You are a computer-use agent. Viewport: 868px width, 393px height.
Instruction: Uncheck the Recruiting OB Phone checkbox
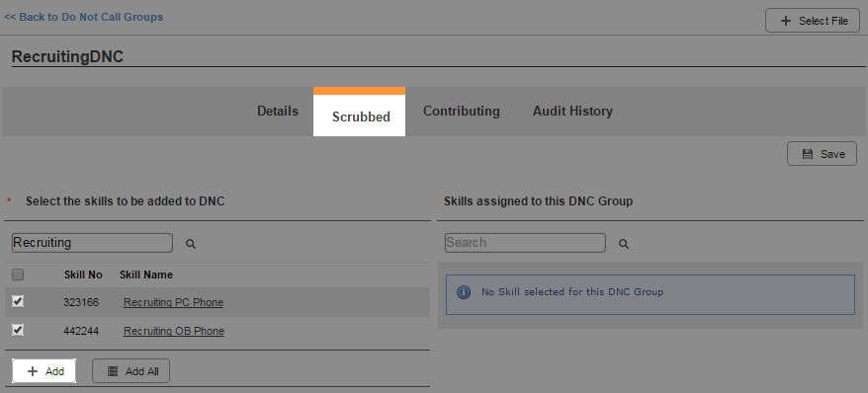[x=18, y=330]
